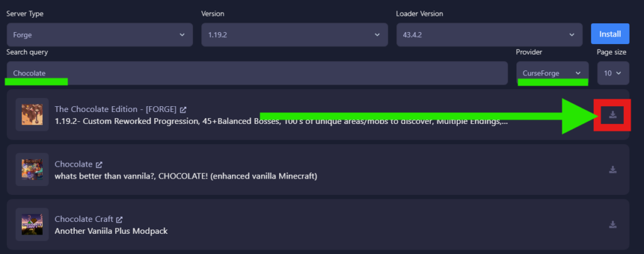Screen dimensions: 644x254
Task: Open the Version 1.19.2 dropdown
Action: pyautogui.click(x=294, y=35)
